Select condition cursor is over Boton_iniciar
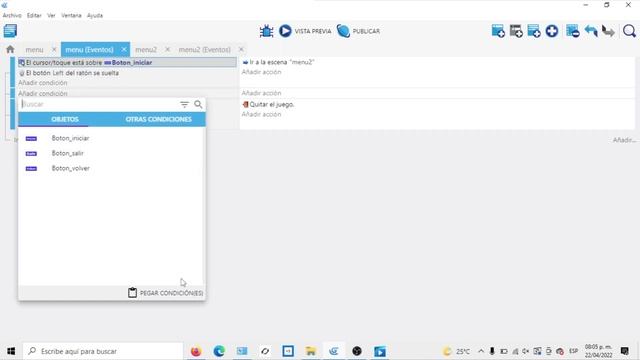The width and height of the screenshot is (640, 360). click(127, 62)
